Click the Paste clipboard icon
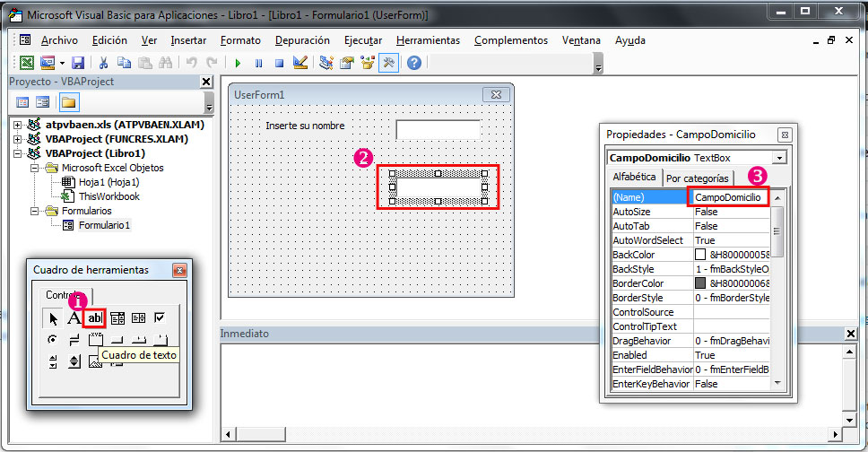The width and height of the screenshot is (868, 452). (144, 63)
